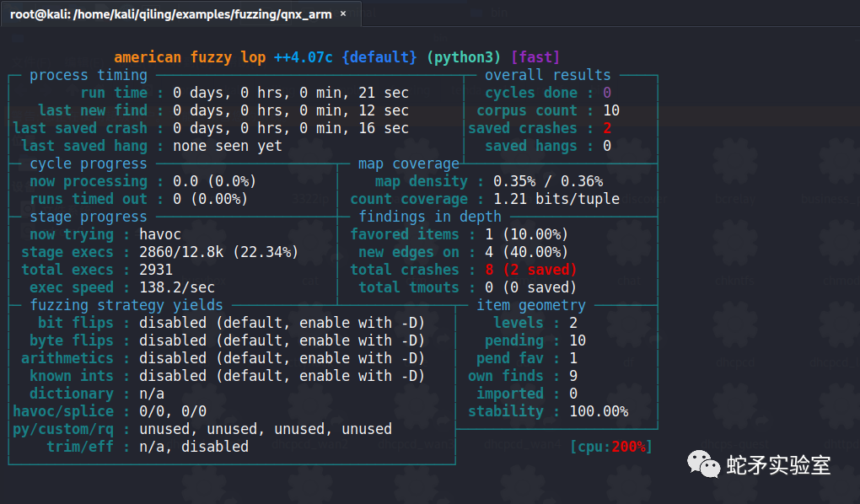The height and width of the screenshot is (504, 860).
Task: Click the 'fuzzing strategy yields' section header
Action: (126, 305)
